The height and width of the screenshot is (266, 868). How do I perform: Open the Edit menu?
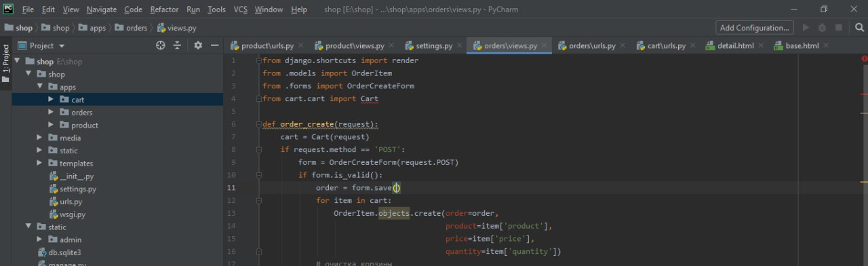point(48,9)
